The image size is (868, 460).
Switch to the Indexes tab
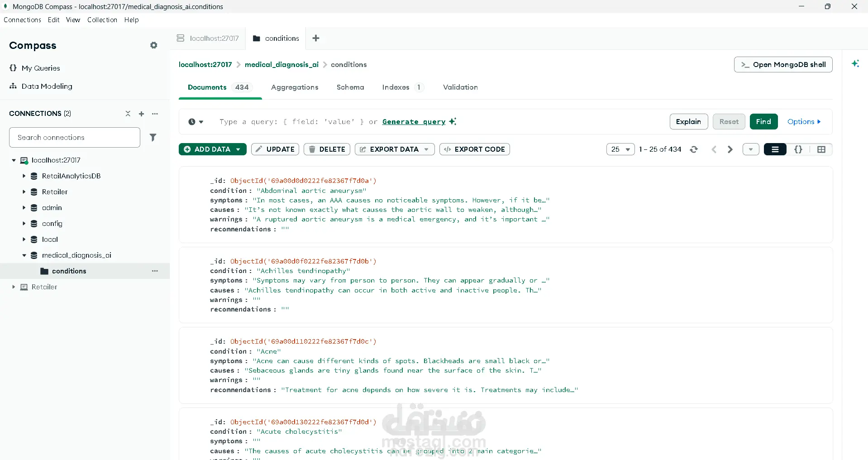[402, 87]
